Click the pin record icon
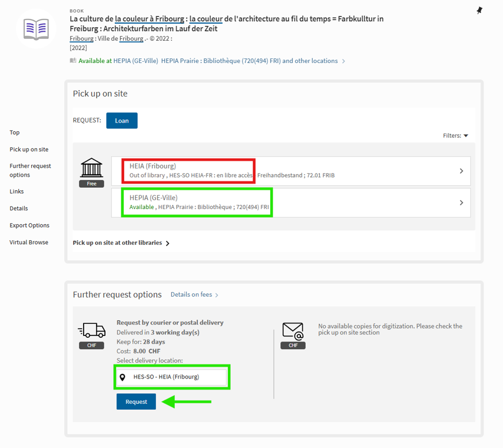 pyautogui.click(x=479, y=11)
